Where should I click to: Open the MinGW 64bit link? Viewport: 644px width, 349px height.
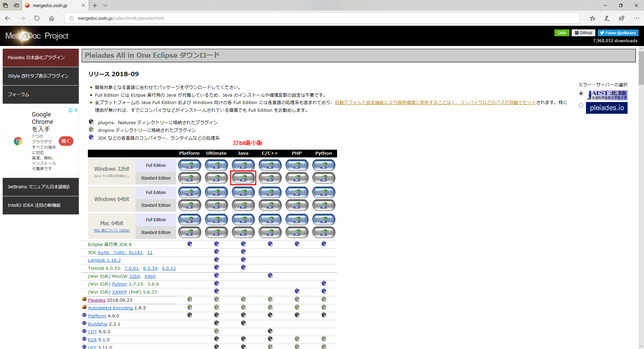[x=150, y=277]
